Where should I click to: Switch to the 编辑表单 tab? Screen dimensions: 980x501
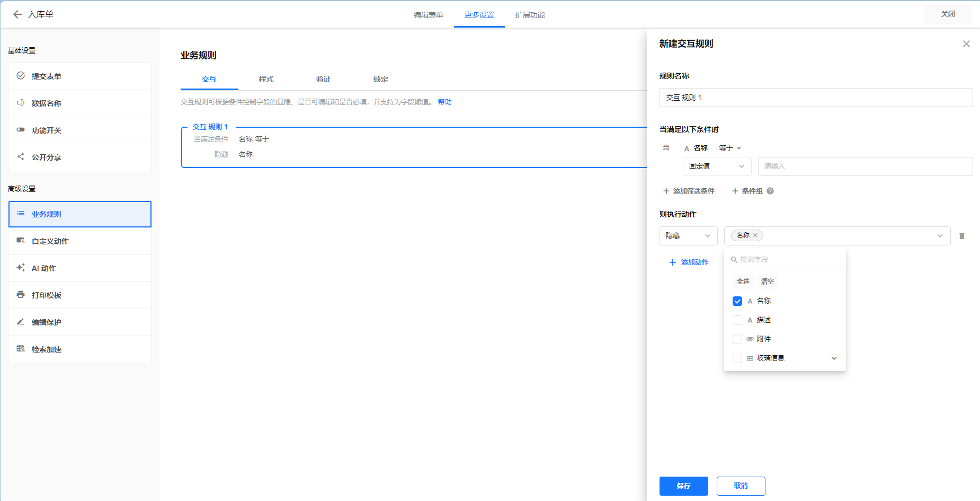point(428,15)
